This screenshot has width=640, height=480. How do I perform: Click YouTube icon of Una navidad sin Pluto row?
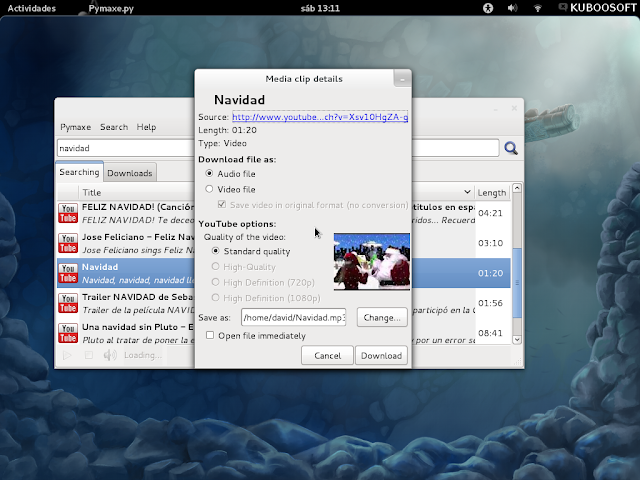[x=68, y=333]
